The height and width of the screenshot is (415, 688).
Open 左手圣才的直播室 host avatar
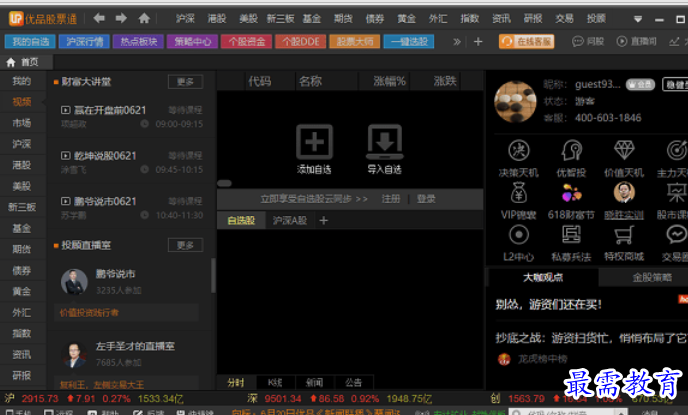coord(74,354)
